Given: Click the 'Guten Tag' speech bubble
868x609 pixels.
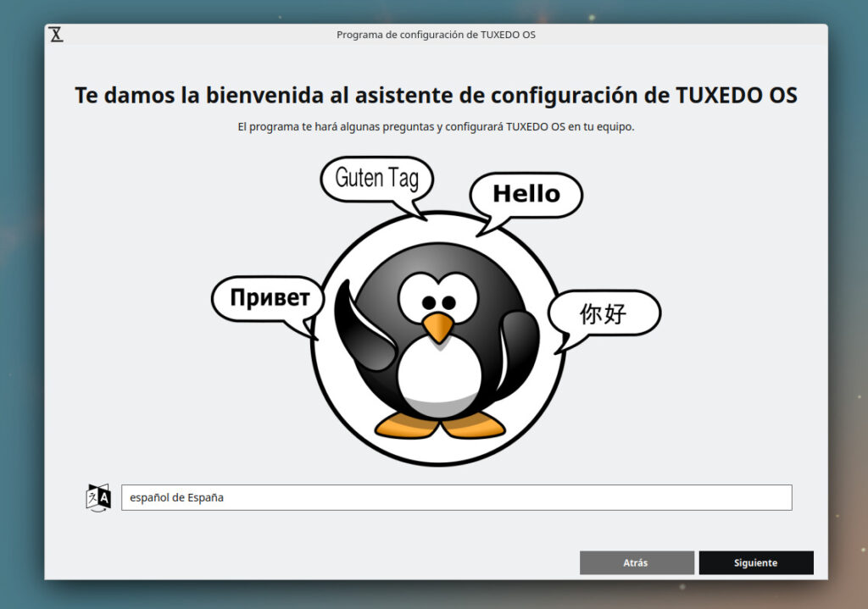Looking at the screenshot, I should [376, 178].
